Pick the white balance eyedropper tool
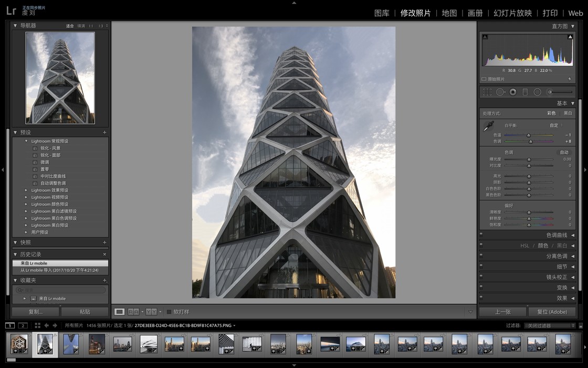This screenshot has height=368, width=588. coord(488,126)
